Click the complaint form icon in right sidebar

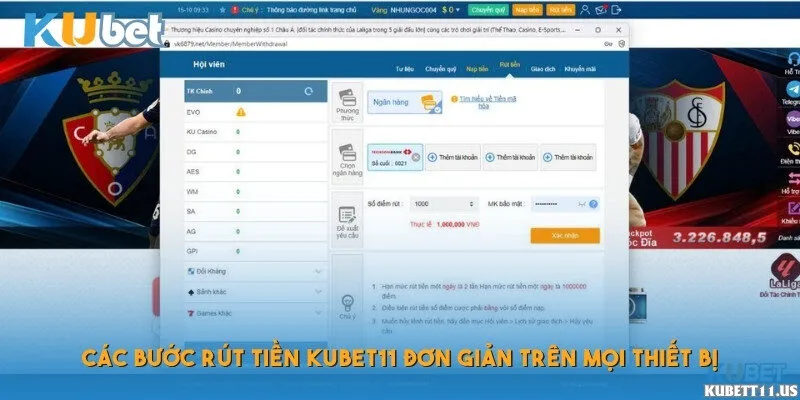(794, 208)
